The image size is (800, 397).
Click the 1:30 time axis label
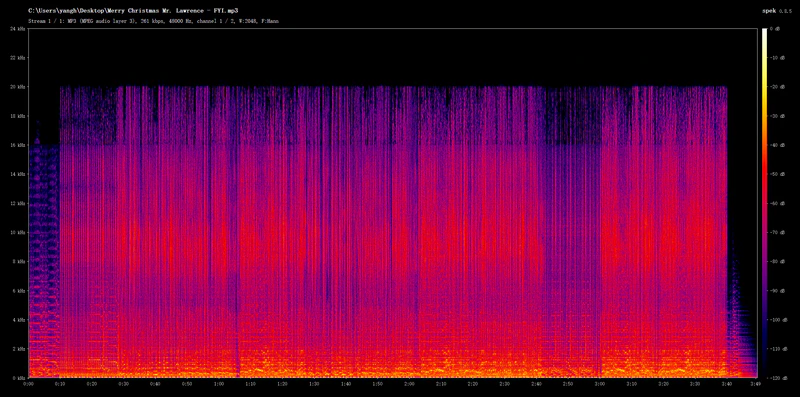[x=315, y=383]
